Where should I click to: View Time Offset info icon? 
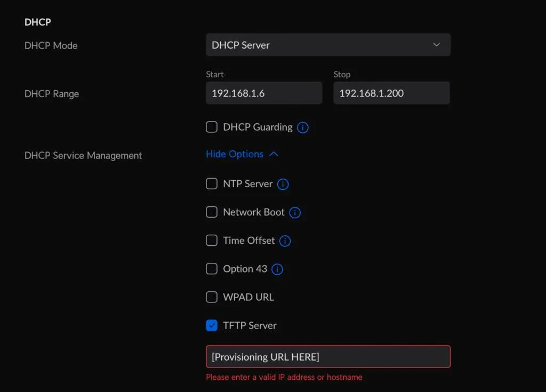tap(285, 241)
